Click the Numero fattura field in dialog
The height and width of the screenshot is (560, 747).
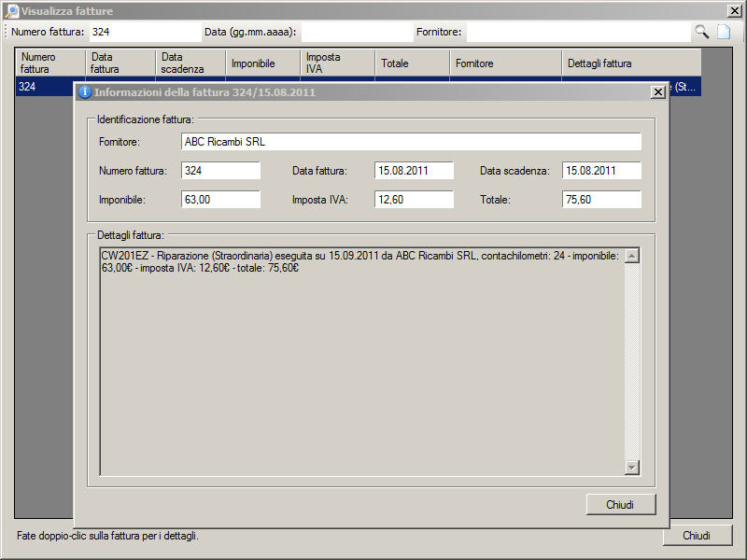click(220, 171)
